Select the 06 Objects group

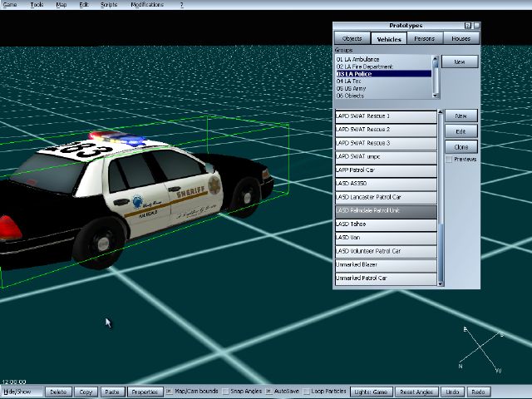pyautogui.click(x=383, y=96)
